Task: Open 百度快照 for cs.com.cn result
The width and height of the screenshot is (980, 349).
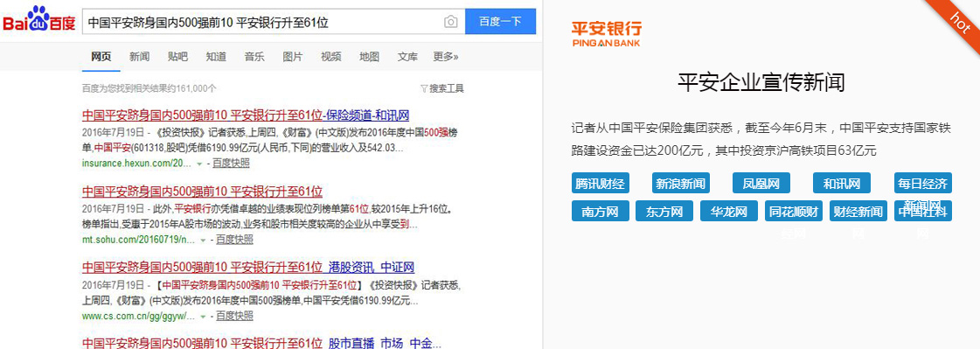Action: pyautogui.click(x=234, y=317)
